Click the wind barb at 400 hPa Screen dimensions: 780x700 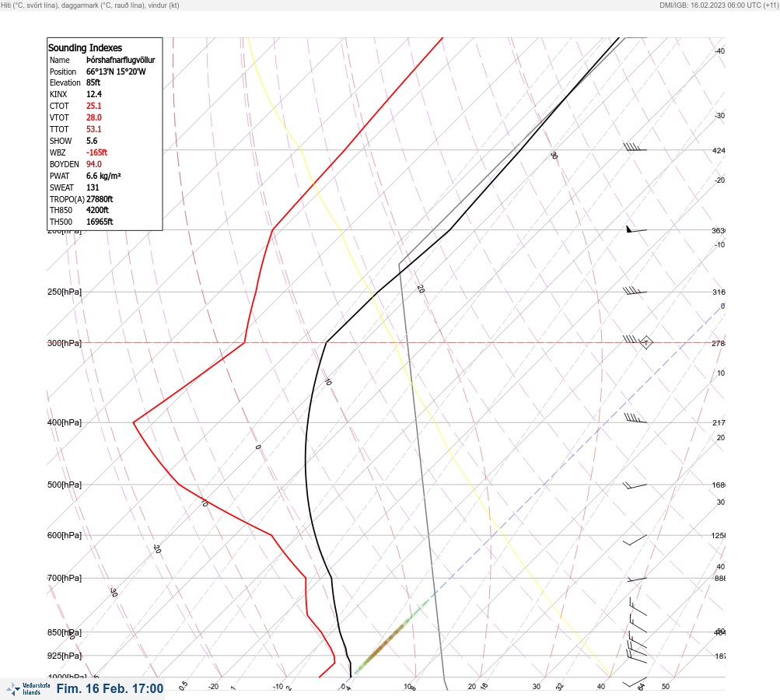[x=635, y=418]
